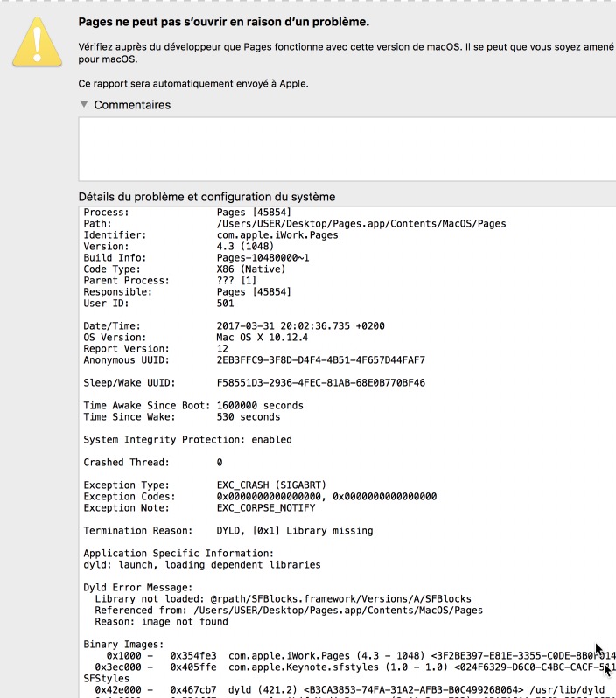
Task: Select the Path value ending in MacOS/Pages
Action: [361, 223]
